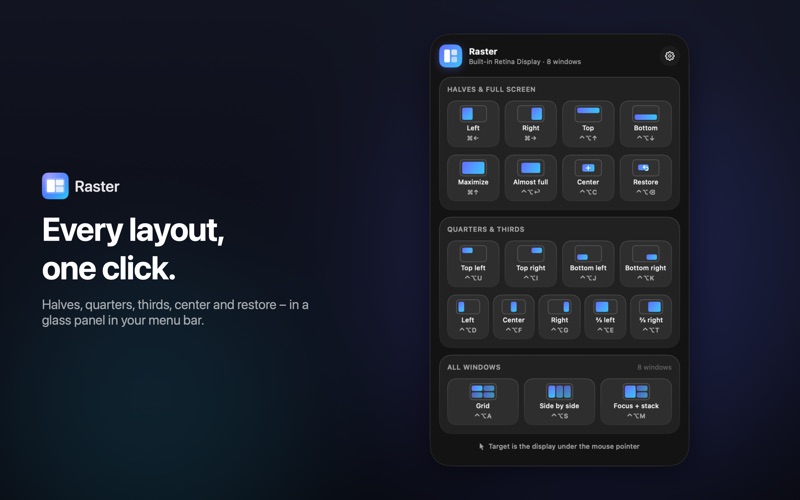
Task: Move window to Top left quarter
Action: click(x=473, y=264)
